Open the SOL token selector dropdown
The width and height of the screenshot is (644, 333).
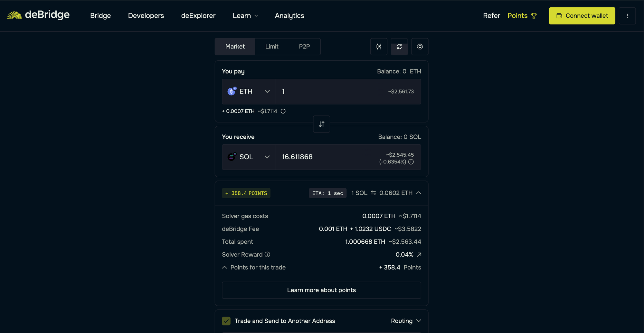point(248,157)
